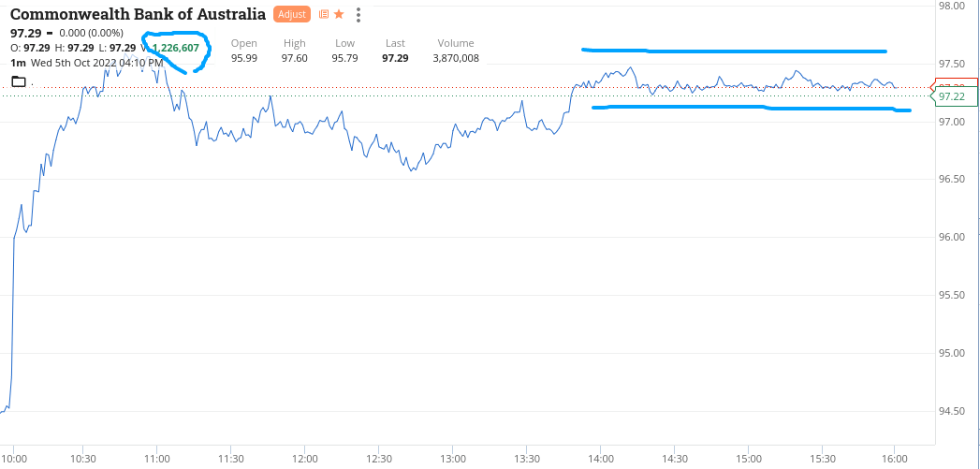Click the 96.00 price axis label
Image resolution: width=980 pixels, height=469 pixels.
tap(951, 237)
